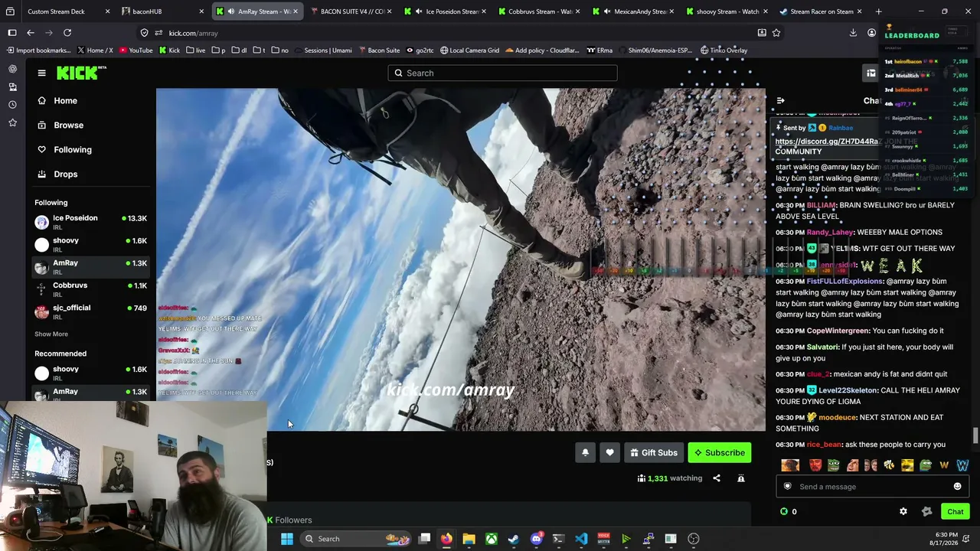Open the emoji picker in chat input

tap(957, 487)
